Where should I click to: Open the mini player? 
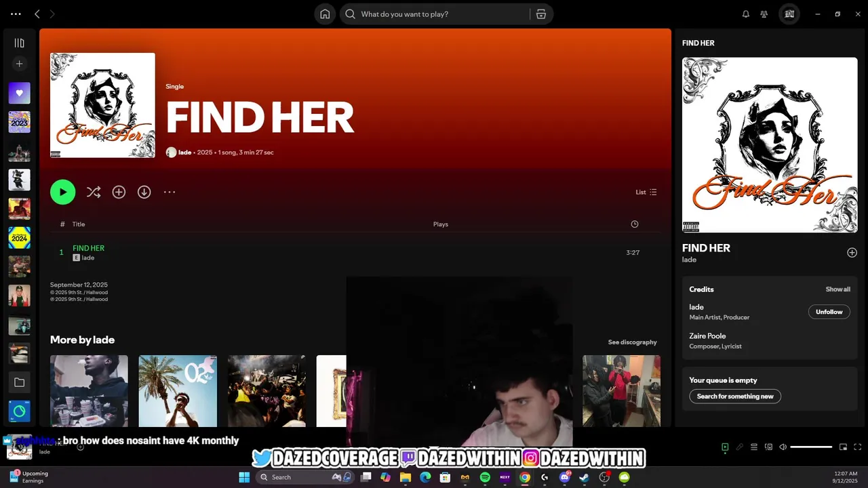tap(843, 447)
